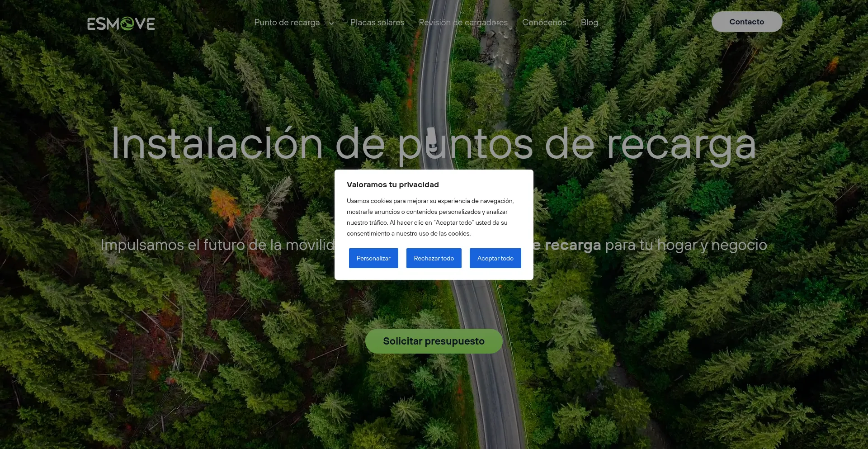Open Revisión de cargadores page
This screenshot has width=868, height=449.
point(463,23)
